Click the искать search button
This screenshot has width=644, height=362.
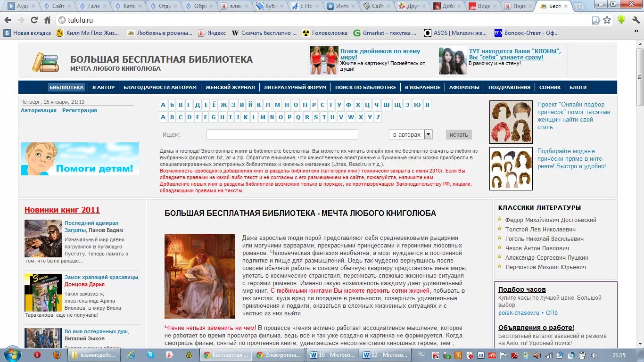(459, 134)
